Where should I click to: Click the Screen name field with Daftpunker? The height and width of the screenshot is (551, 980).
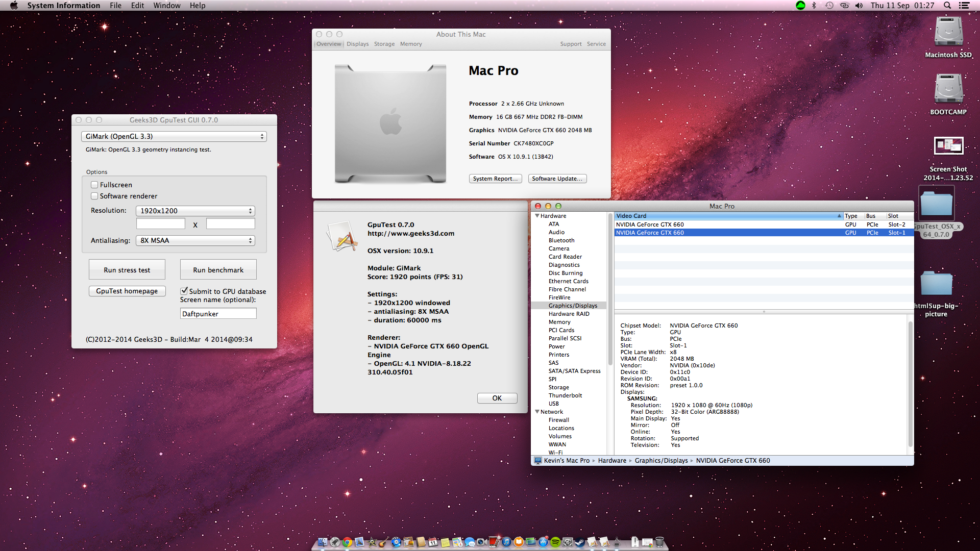click(x=218, y=314)
